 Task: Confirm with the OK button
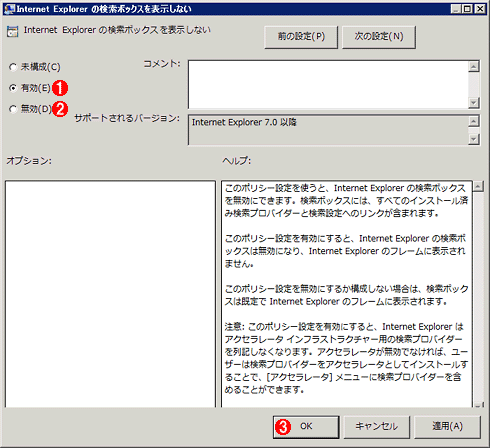point(306,427)
